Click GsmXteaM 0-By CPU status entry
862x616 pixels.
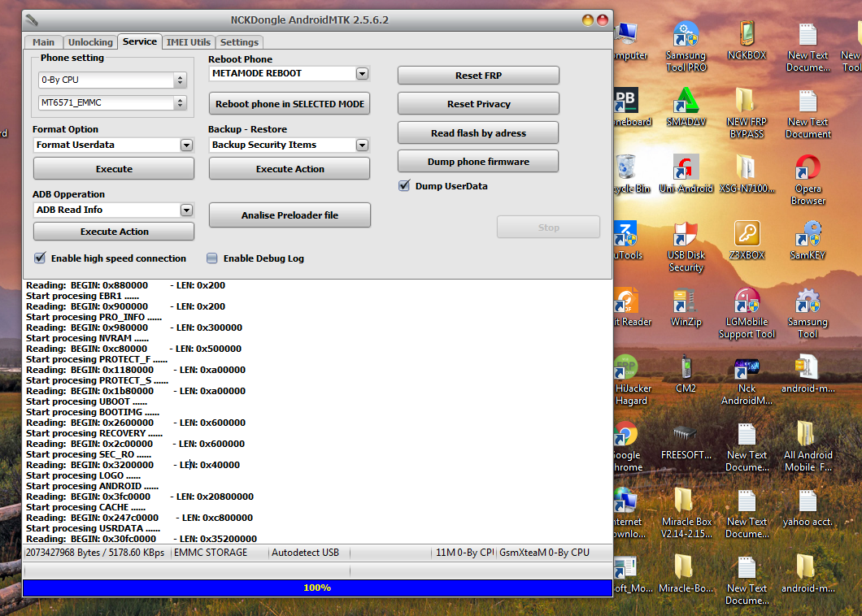pos(544,553)
